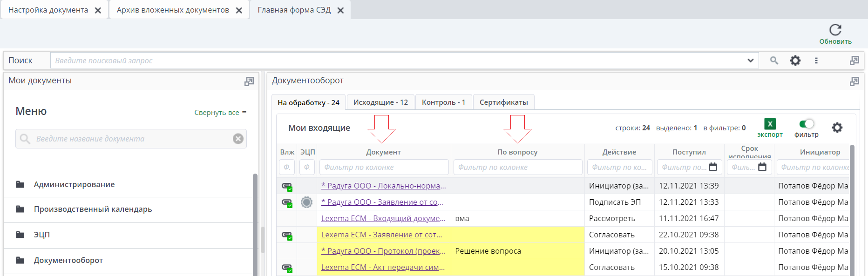Screen dimensions: 868x276
Task: Click the Обновить refresh icon
Action: 835,30
